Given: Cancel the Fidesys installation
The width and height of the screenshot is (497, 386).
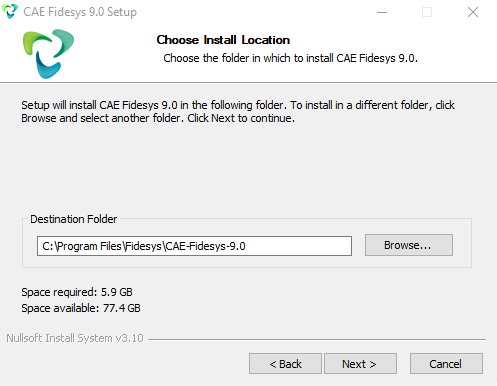Looking at the screenshot, I should (446, 364).
